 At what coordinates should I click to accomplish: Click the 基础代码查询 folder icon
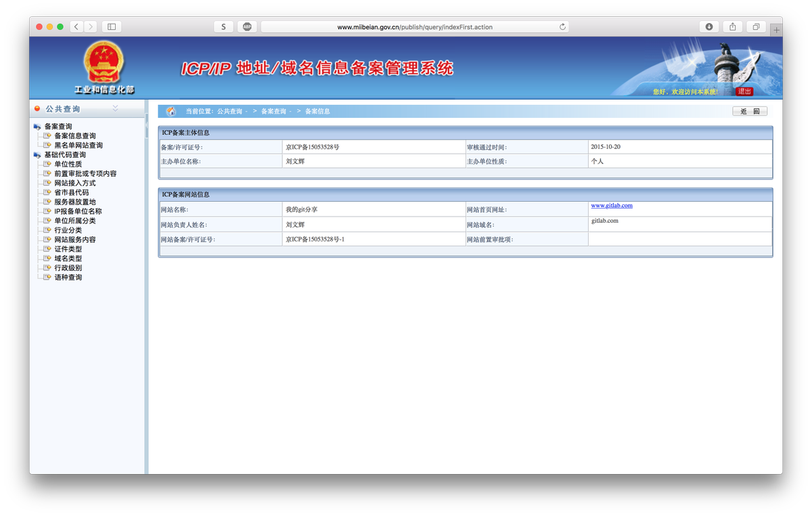(37, 155)
